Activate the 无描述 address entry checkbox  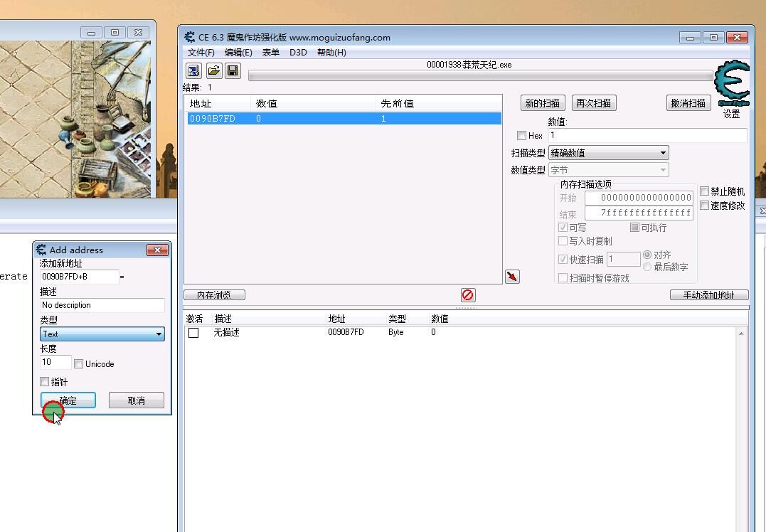193,333
